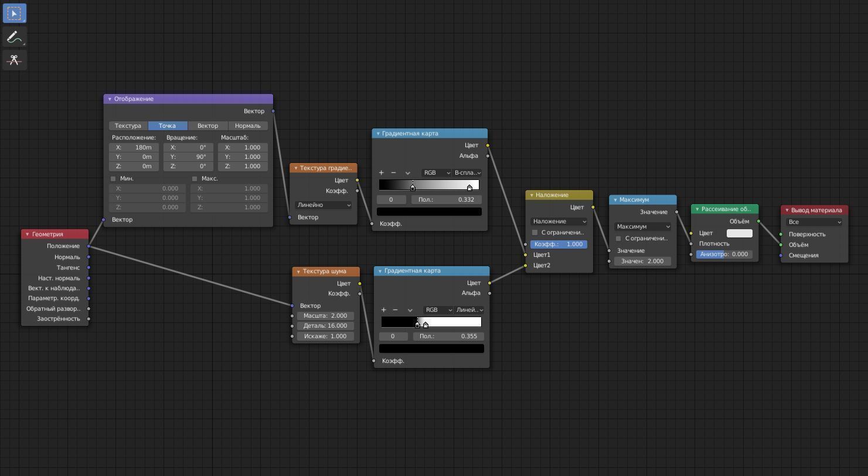The height and width of the screenshot is (476, 868).
Task: Click the Положение output socket of Геометрия
Action: [x=88, y=246]
